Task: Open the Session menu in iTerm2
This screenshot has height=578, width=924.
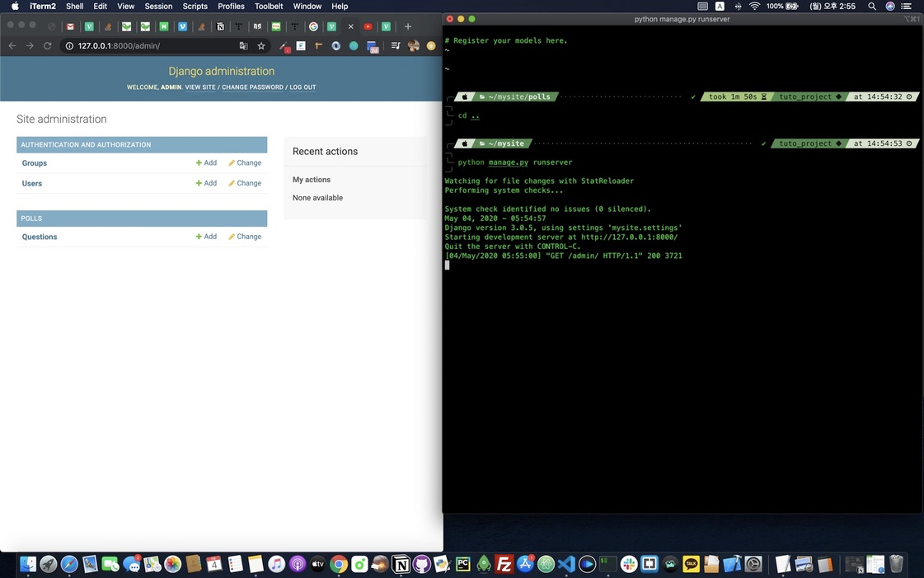Action: click(158, 6)
